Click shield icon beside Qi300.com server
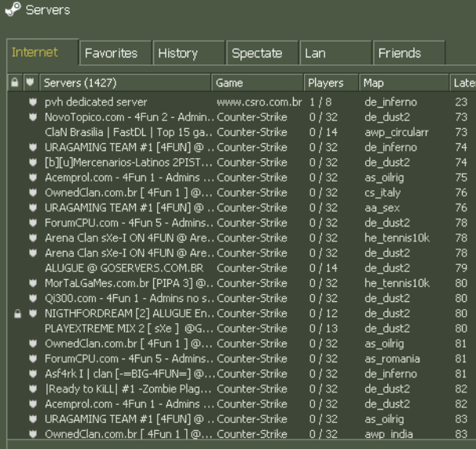 (32, 299)
